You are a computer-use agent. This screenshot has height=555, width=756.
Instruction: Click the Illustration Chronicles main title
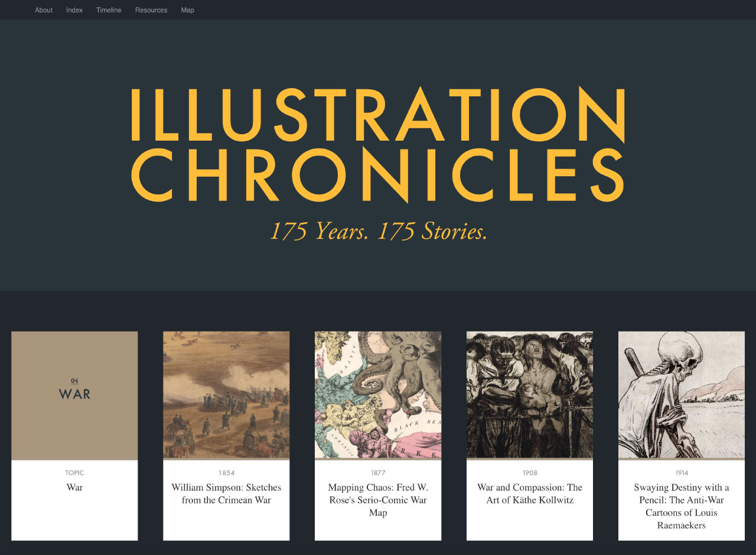click(378, 145)
